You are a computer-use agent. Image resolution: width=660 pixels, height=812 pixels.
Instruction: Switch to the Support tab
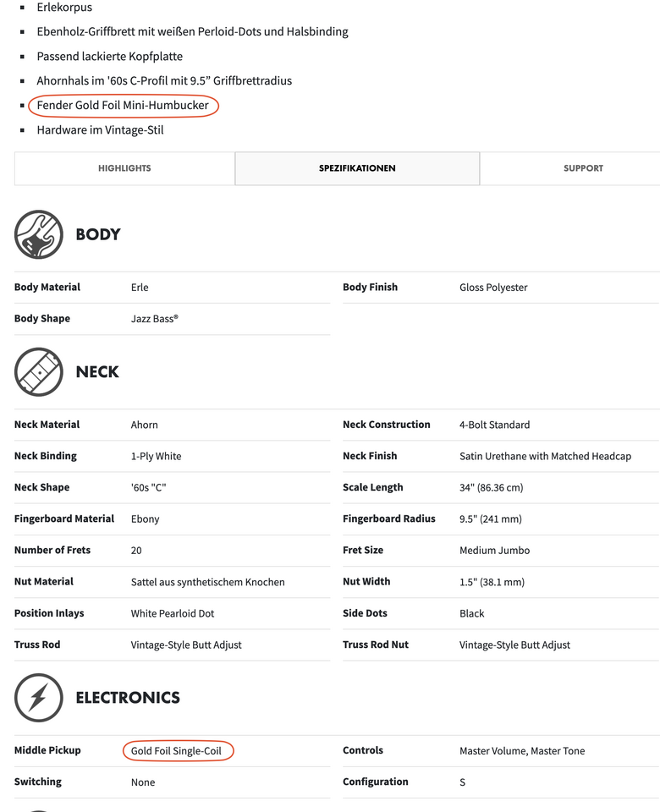point(583,168)
